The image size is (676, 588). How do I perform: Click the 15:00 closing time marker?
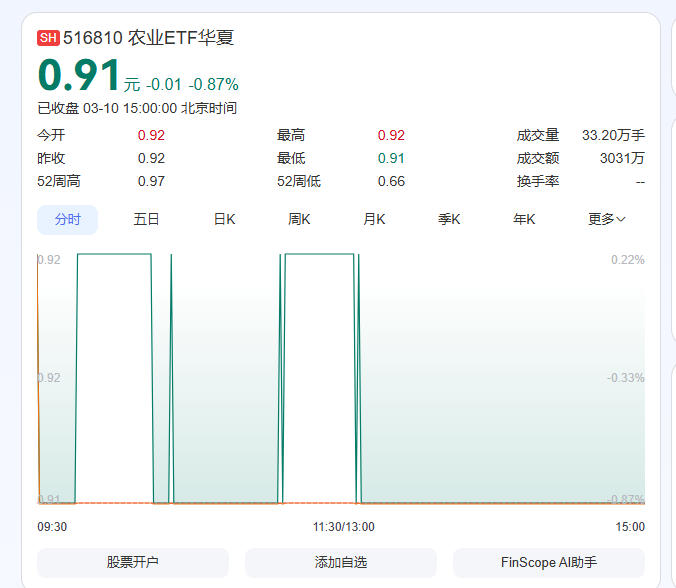(x=630, y=526)
